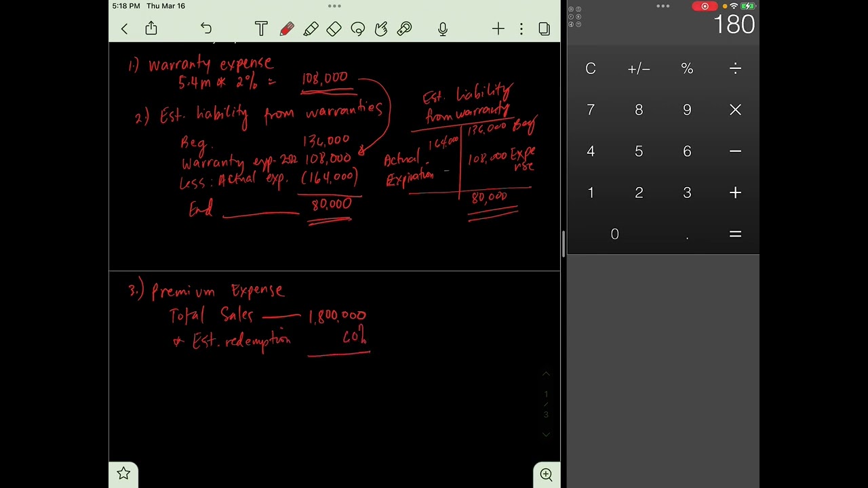Tap the 5:18 PM status clock
Screen dimensions: 868x488
coord(127,6)
